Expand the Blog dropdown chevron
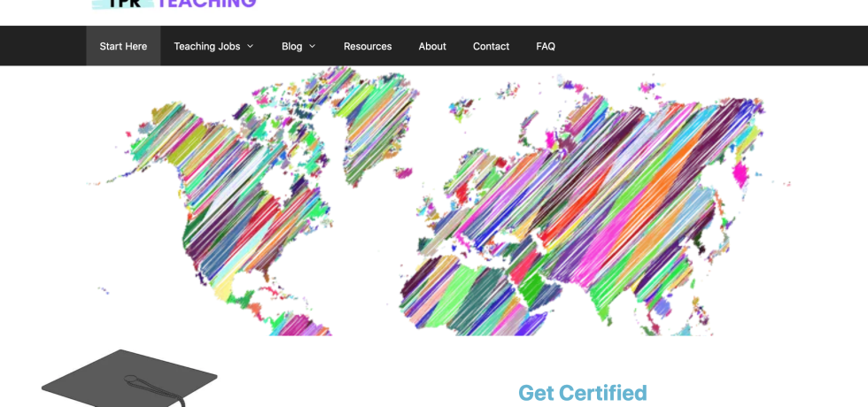Image resolution: width=868 pixels, height=407 pixels. coord(312,46)
